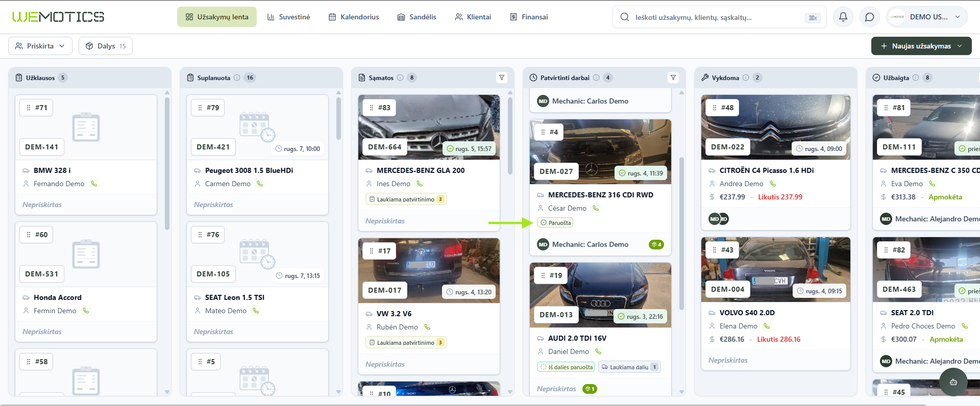Open VOLVO S40 order photo
The image size is (980, 406).
click(x=776, y=269)
